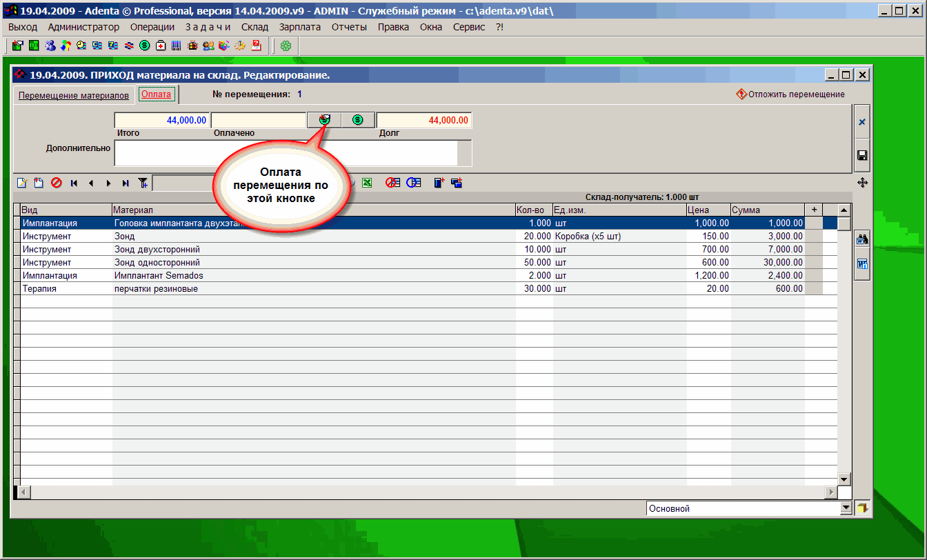Click the payment button with dollar coin icon
This screenshot has height=560, width=927.
[x=357, y=120]
